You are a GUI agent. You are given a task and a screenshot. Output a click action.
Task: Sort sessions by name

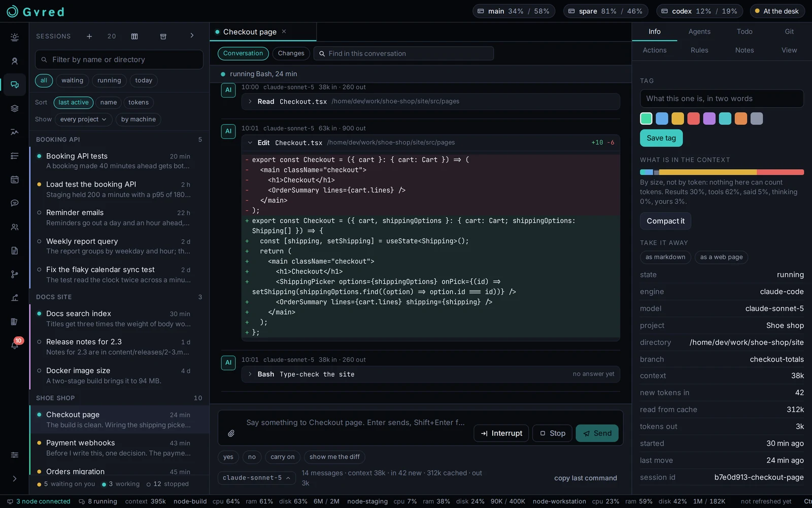coord(109,103)
